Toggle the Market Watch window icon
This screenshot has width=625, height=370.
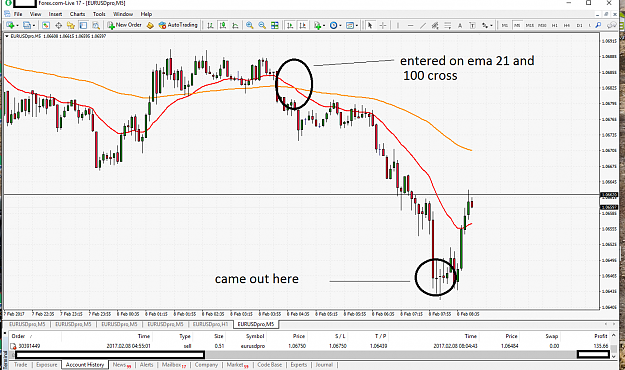point(46,25)
